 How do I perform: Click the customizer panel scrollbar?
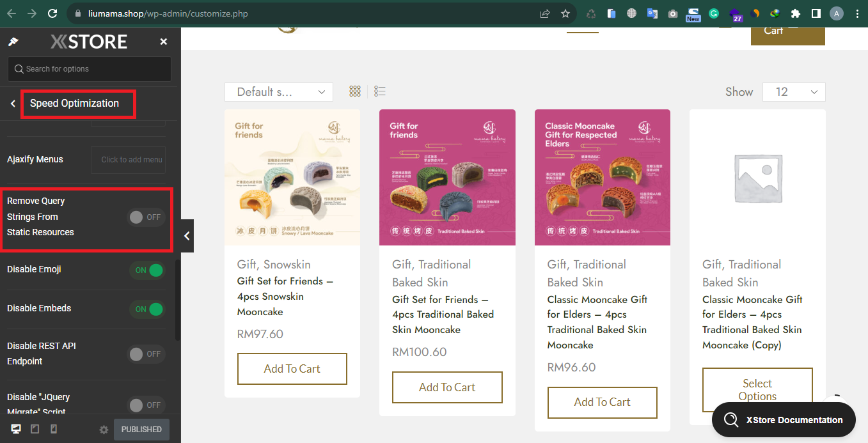pyautogui.click(x=178, y=300)
